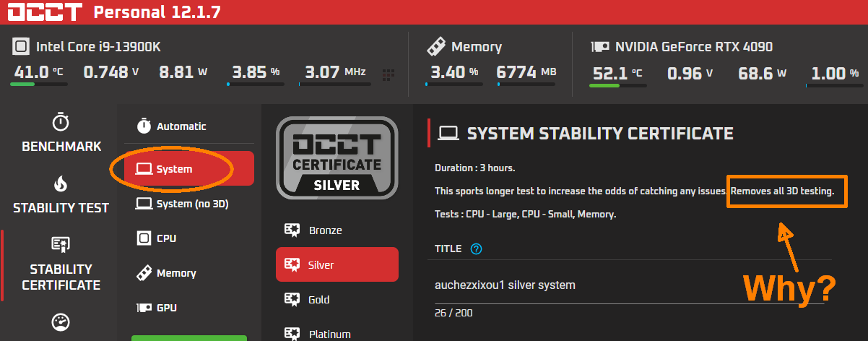Image resolution: width=868 pixels, height=341 pixels.
Task: Click the Tests : CPU - Large line
Action: pos(525,215)
